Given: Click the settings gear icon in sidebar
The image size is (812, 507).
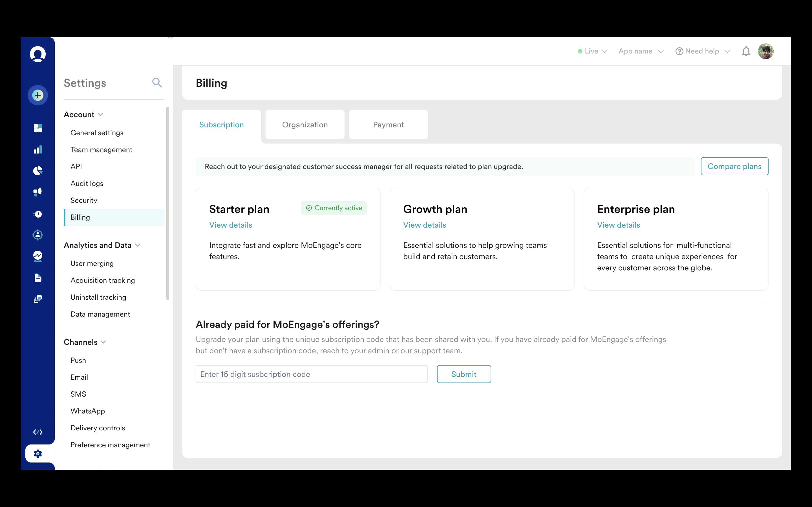Looking at the screenshot, I should tap(37, 454).
